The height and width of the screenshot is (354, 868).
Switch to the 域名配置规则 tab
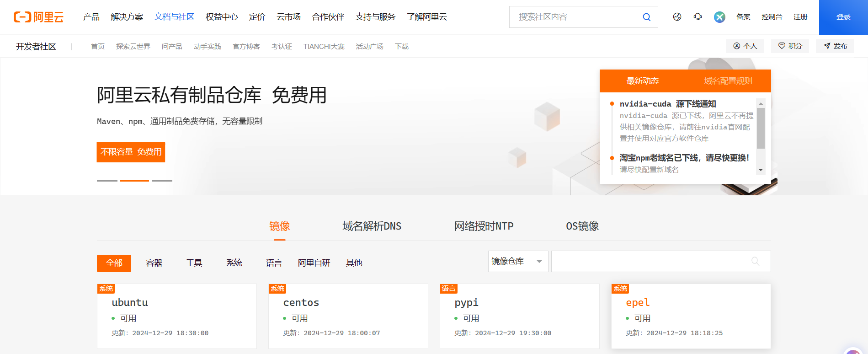point(728,81)
